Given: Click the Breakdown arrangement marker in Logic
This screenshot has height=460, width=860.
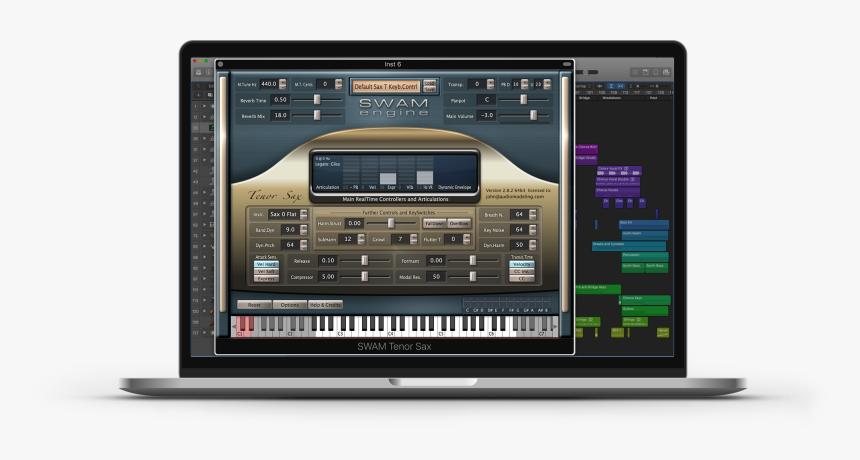Looking at the screenshot, I should click(x=612, y=98).
